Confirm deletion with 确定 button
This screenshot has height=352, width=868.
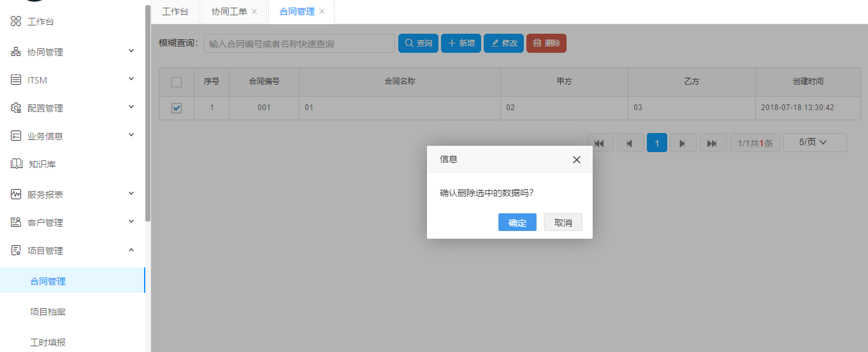pos(517,222)
